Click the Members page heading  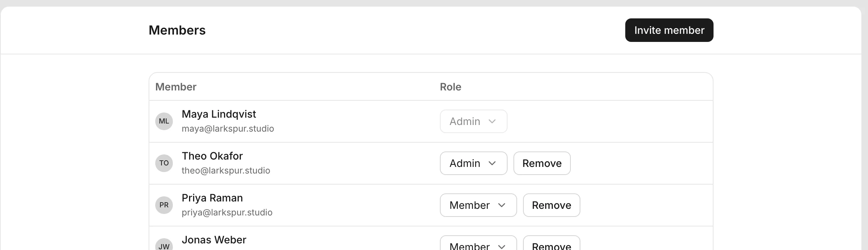(177, 30)
